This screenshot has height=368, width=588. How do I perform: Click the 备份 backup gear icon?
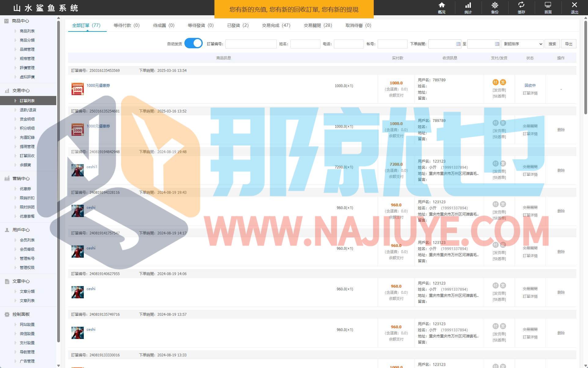pos(495,6)
